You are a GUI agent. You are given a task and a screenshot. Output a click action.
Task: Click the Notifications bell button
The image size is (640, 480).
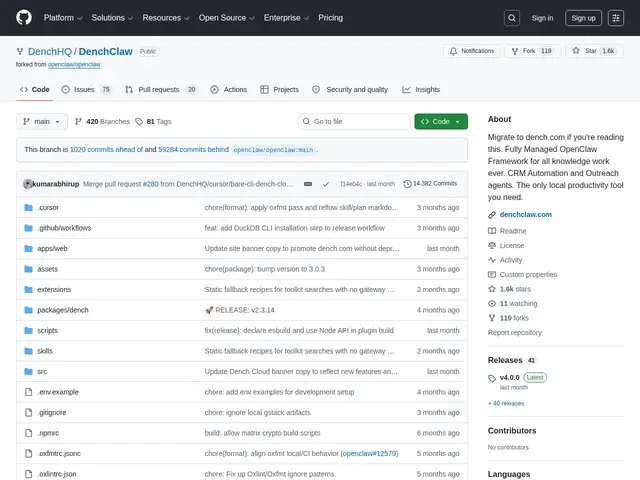[x=472, y=51]
